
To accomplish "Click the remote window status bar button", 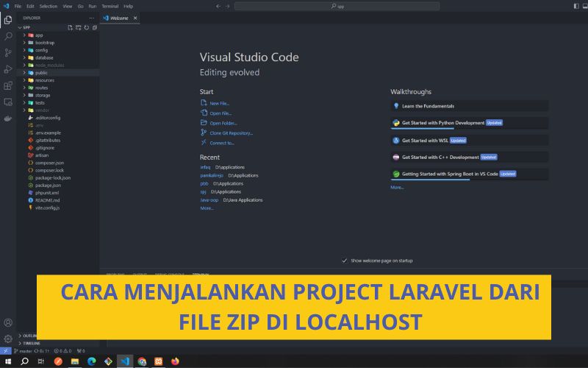I will point(5,351).
